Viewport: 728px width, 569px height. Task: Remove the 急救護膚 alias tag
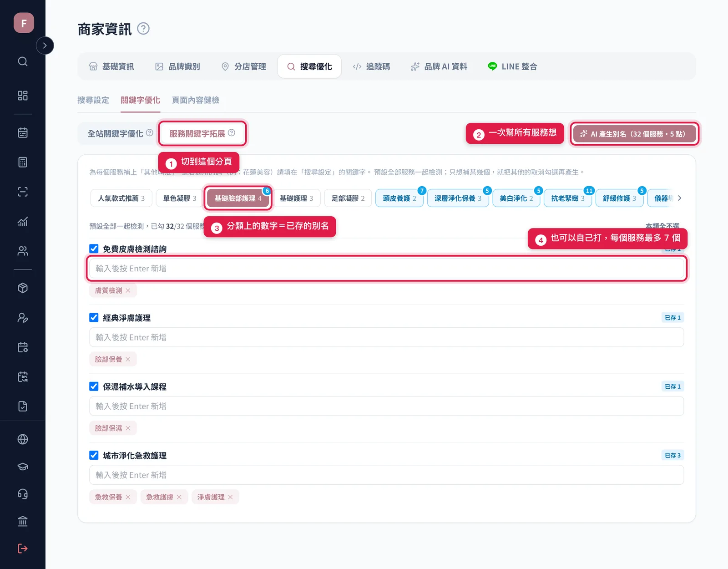179,497
